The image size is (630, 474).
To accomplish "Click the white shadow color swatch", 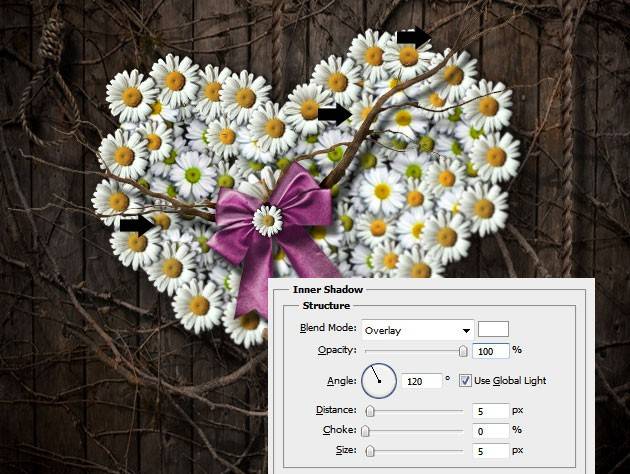I will coord(493,329).
